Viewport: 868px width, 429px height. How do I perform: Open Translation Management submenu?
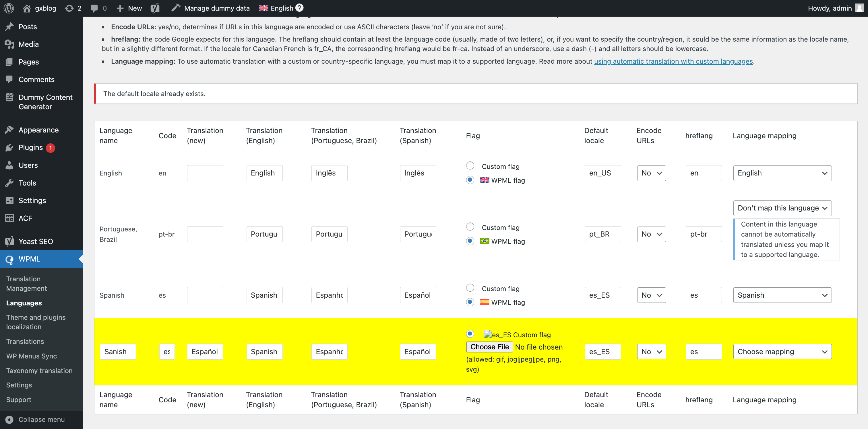26,284
